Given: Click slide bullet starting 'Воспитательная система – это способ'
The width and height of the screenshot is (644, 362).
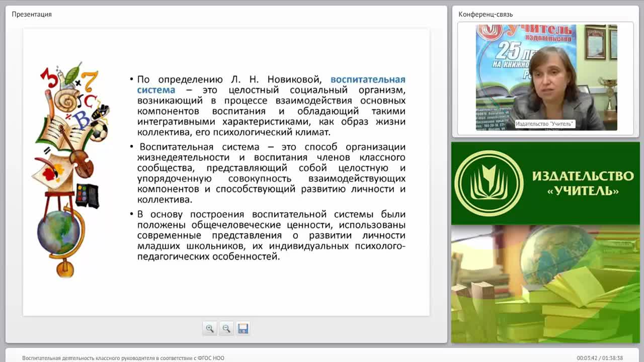Looking at the screenshot, I should coord(271,173).
